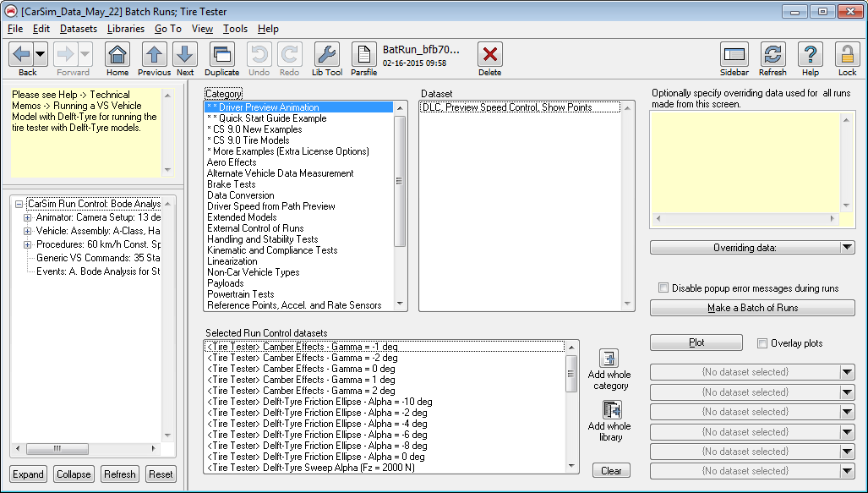Toggle the Sidebar panel icon

click(x=734, y=54)
